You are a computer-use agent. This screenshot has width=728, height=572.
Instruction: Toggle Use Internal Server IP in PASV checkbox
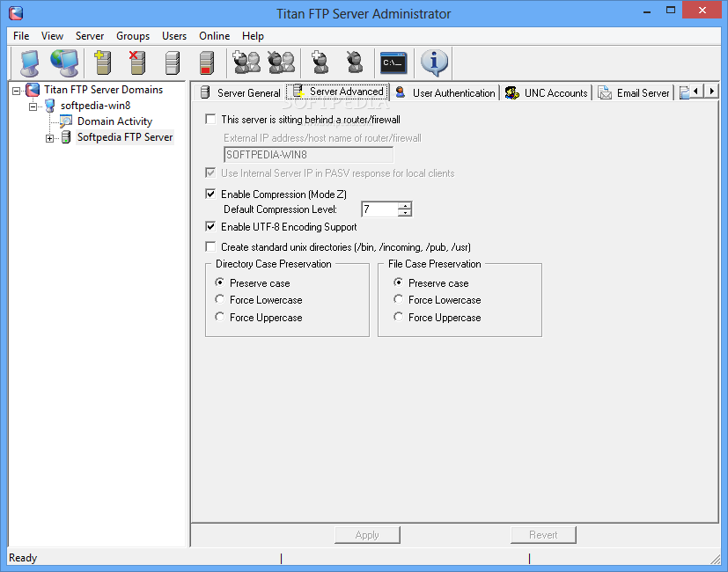coord(210,173)
